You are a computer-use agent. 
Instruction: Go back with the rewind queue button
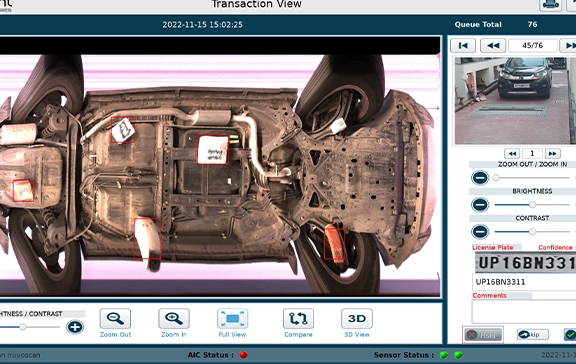tap(493, 46)
